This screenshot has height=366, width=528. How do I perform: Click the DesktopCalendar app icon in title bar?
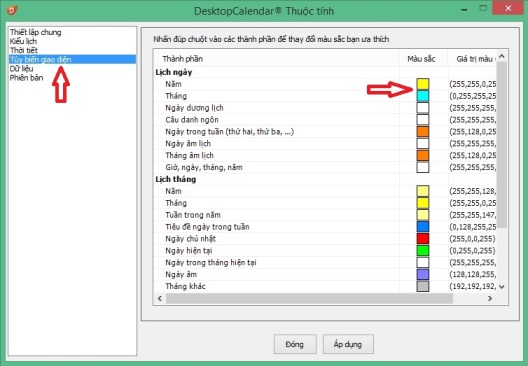(12, 10)
